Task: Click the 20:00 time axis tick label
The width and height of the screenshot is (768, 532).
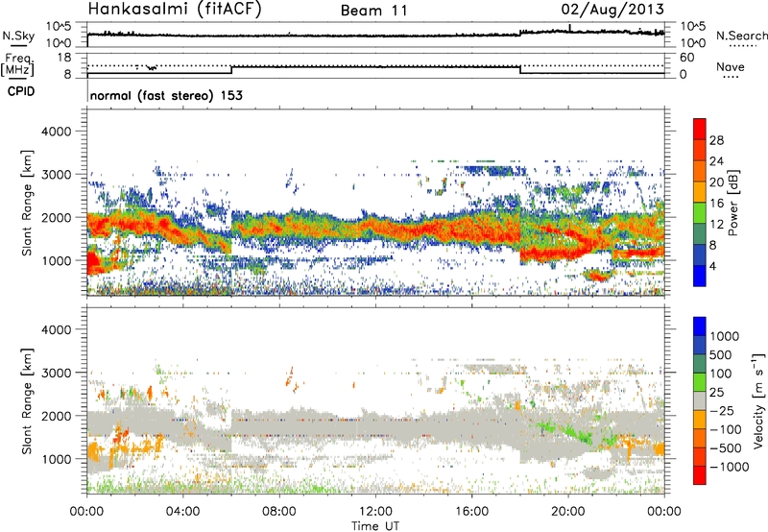Action: (568, 512)
